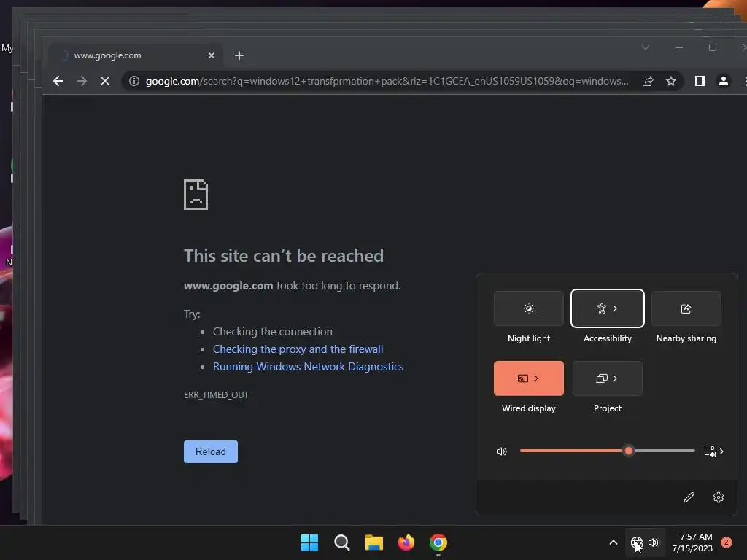Select the www.google.com tab

pyautogui.click(x=135, y=55)
